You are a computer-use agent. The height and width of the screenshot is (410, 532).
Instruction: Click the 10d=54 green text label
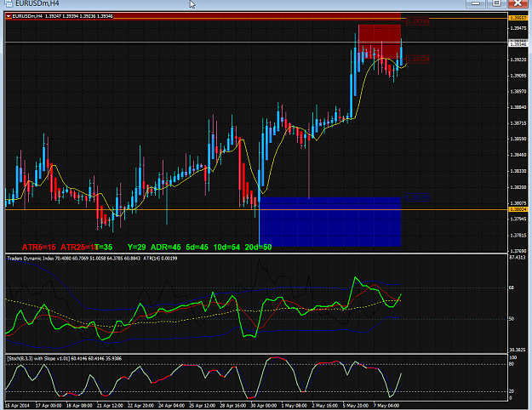226,248
